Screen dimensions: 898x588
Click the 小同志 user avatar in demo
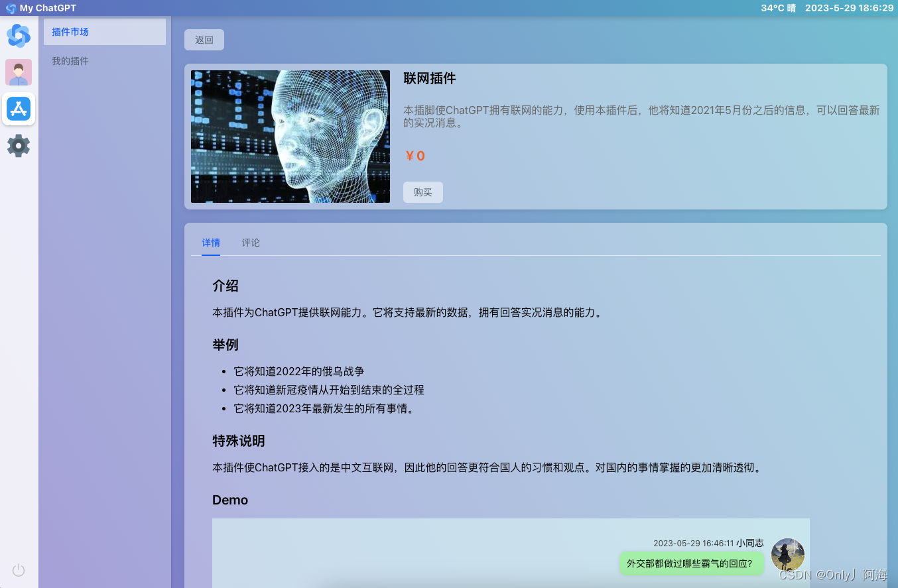(x=788, y=555)
